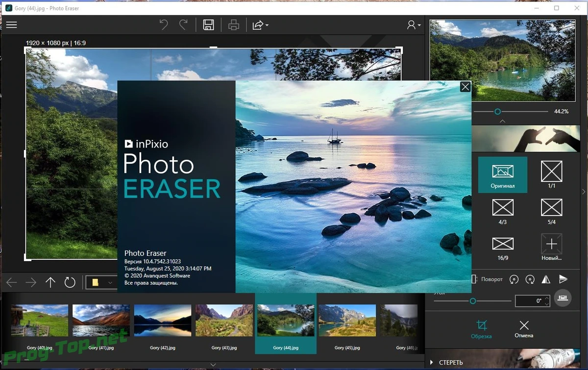Open the user account dropdown

click(414, 25)
